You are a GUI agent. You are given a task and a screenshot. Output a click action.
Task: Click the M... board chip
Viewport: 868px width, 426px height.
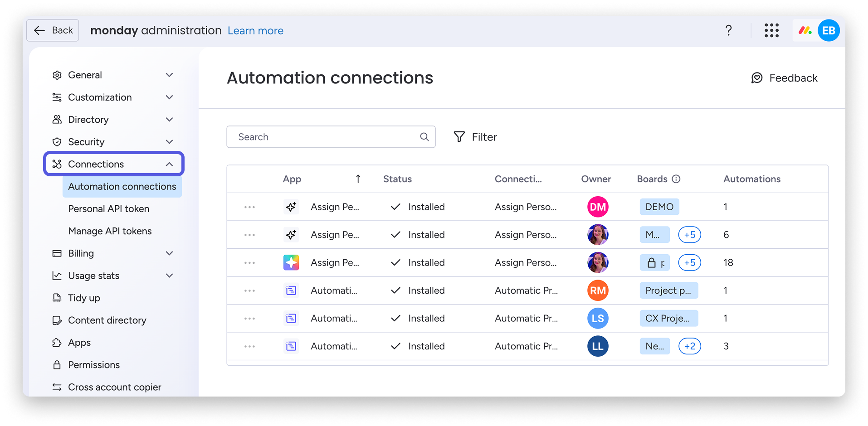click(655, 235)
